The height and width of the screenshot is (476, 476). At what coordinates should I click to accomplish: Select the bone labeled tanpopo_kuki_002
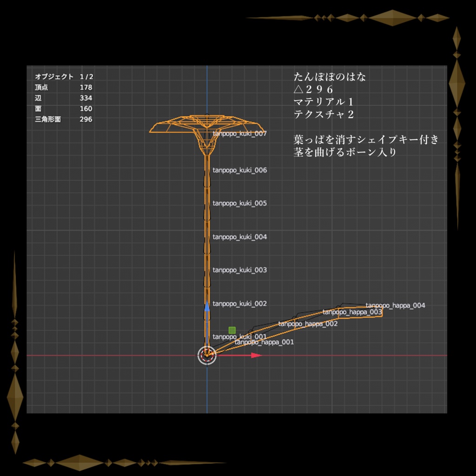239,304
